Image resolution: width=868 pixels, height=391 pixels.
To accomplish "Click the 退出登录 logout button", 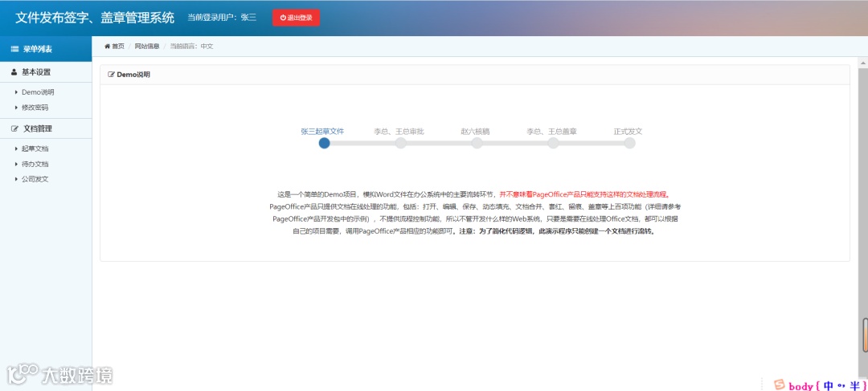I will tap(296, 18).
